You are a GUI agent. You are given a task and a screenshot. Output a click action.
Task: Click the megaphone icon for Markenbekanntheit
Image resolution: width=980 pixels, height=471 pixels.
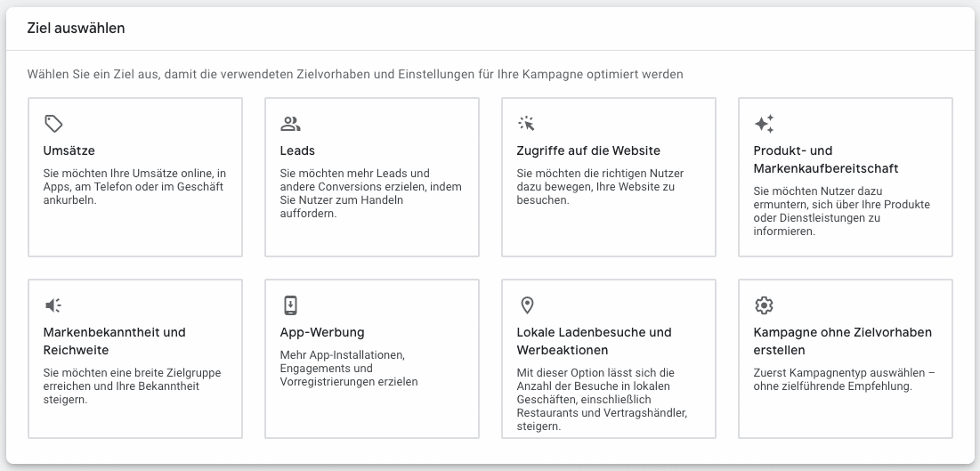click(53, 305)
